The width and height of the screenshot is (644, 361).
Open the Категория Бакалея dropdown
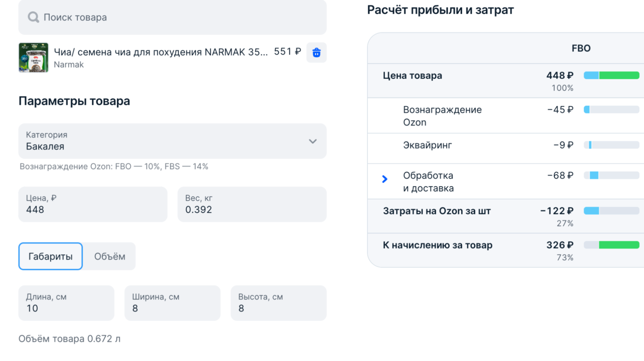172,141
